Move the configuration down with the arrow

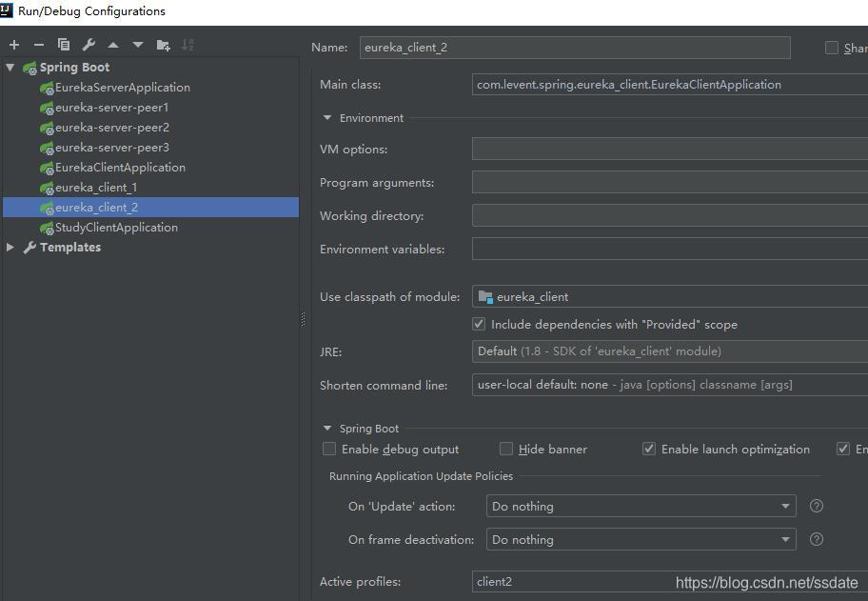tap(138, 45)
